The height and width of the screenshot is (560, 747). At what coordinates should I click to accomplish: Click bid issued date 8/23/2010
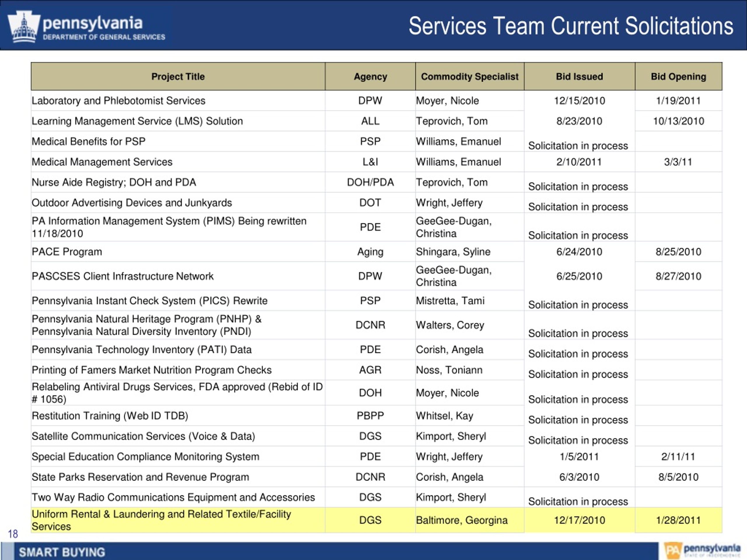coord(580,121)
